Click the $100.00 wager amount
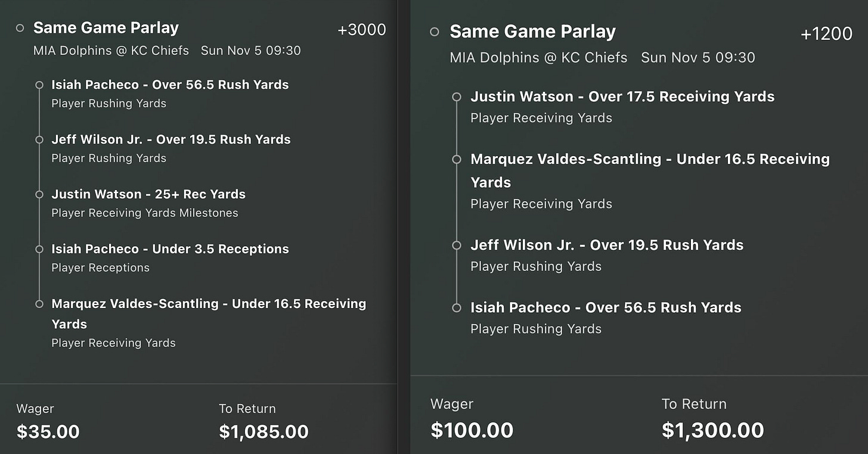 pyautogui.click(x=472, y=430)
